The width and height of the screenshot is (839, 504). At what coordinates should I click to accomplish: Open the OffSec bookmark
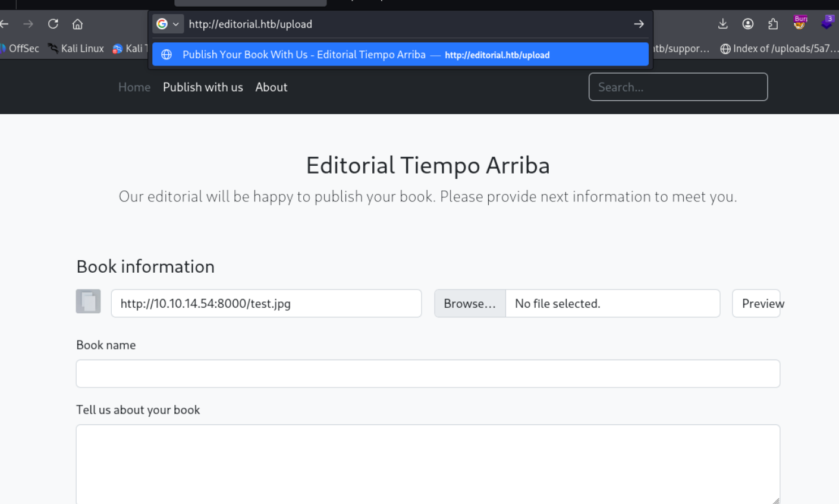tap(20, 49)
